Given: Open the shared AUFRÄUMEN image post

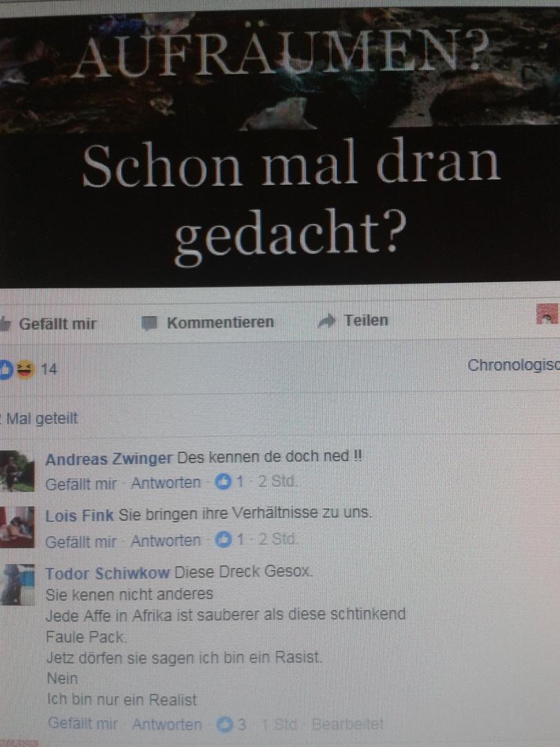Looking at the screenshot, I should click(x=280, y=145).
